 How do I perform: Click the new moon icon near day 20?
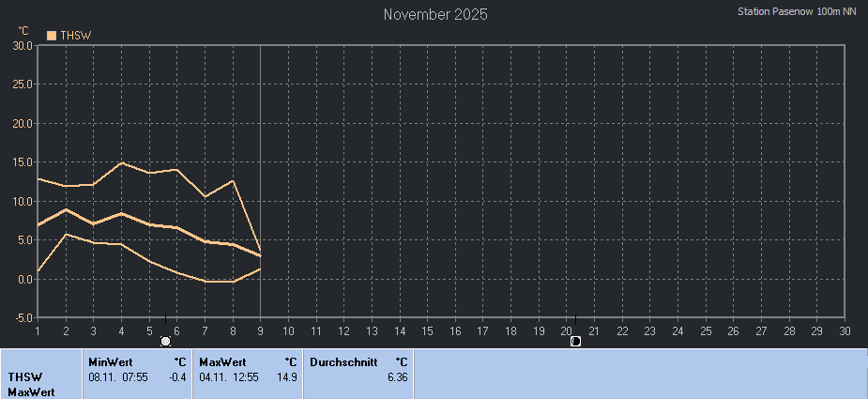coord(575,341)
